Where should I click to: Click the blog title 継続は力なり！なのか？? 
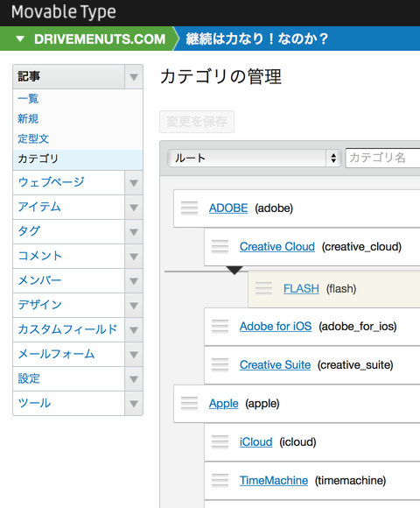(x=257, y=39)
